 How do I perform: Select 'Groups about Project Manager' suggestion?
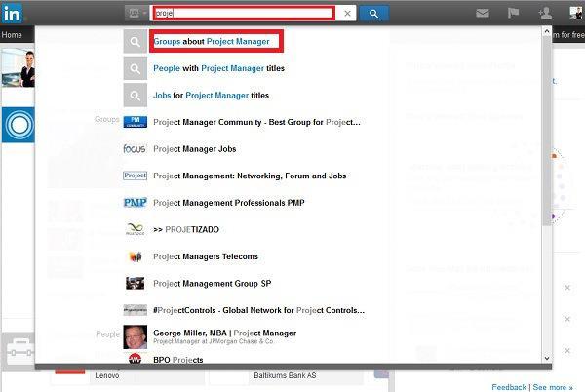[x=212, y=41]
